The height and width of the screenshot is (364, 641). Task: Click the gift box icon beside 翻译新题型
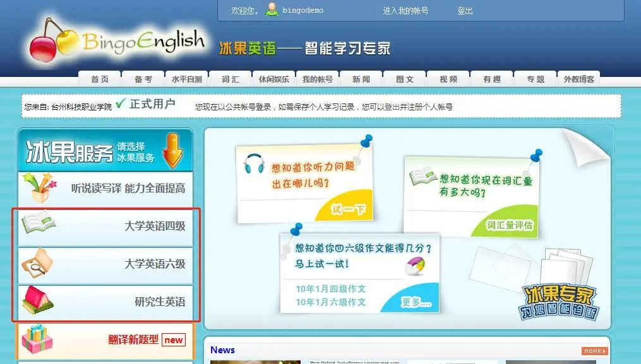37,339
